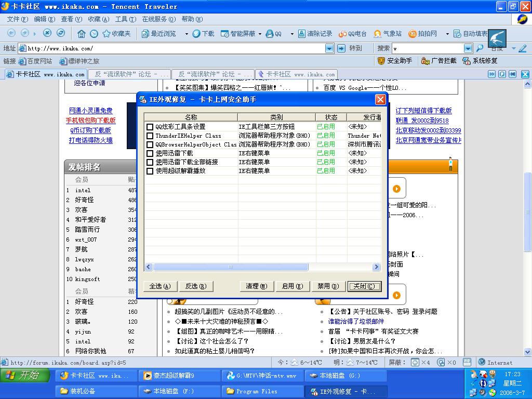Click the Stop loading icon

pyautogui.click(x=47, y=33)
